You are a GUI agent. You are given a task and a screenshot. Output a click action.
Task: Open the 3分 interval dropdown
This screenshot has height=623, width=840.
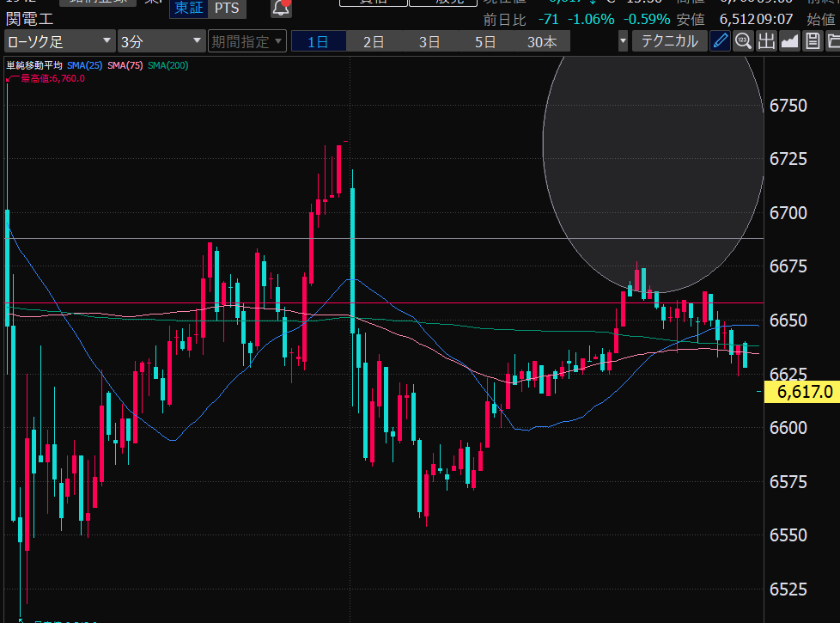[x=161, y=41]
